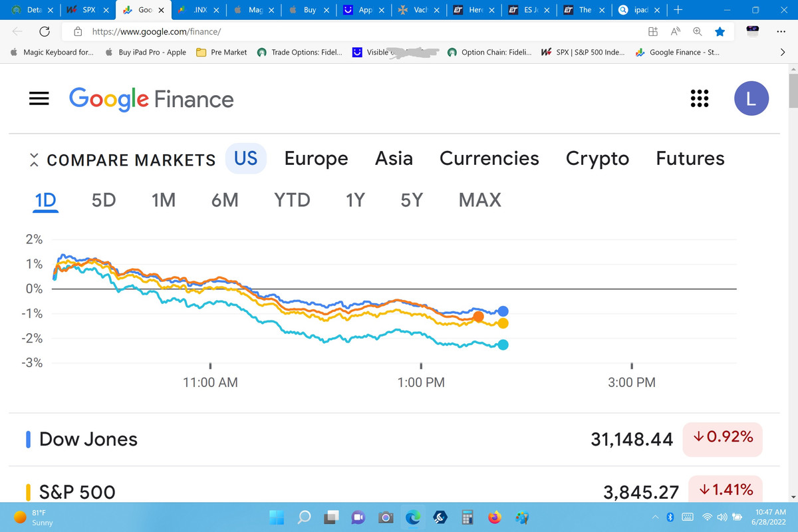Open the Camera app in the taskbar

click(386, 517)
